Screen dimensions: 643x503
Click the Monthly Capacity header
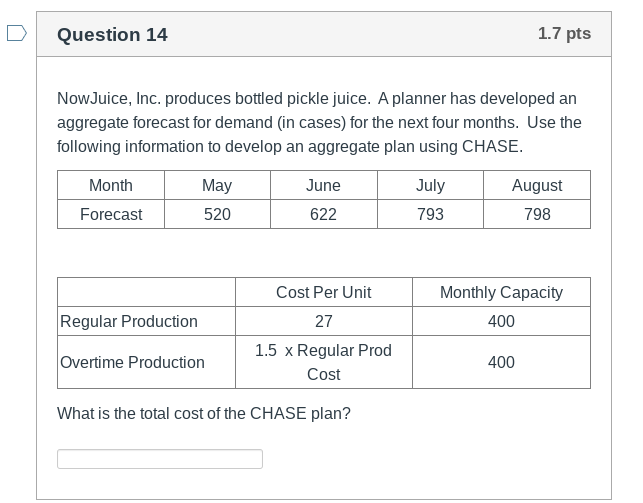click(x=501, y=292)
